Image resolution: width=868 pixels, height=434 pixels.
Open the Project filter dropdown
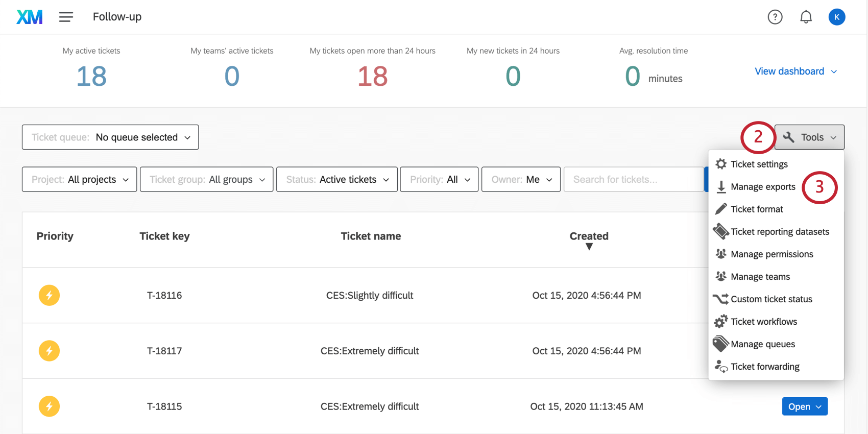point(80,179)
